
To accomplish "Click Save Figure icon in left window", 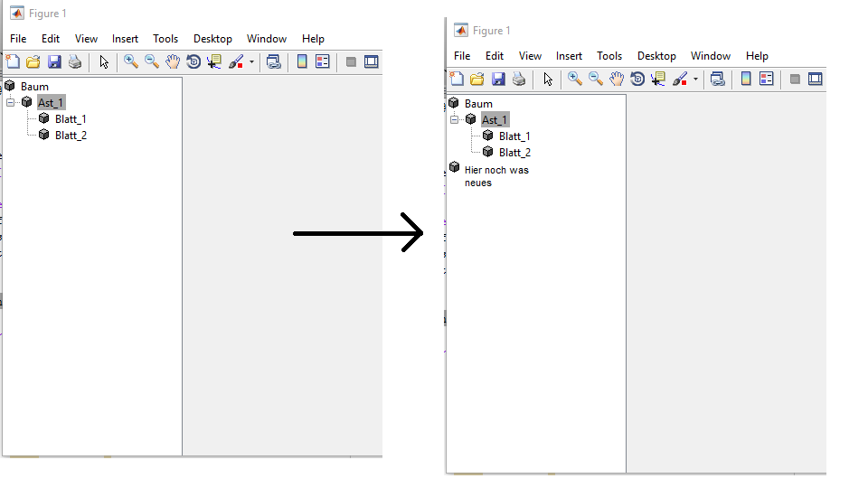I will coord(54,61).
